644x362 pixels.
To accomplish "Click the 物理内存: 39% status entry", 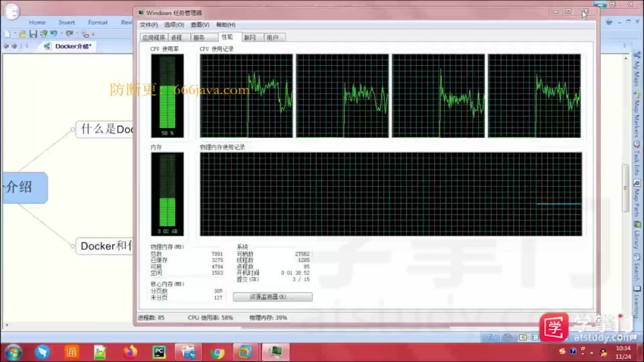I will [268, 317].
